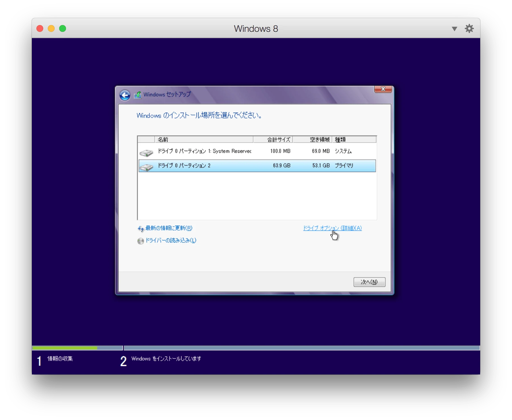Click the Windows のインストール場所を選んでください heading
The width and height of the screenshot is (512, 420).
point(199,116)
